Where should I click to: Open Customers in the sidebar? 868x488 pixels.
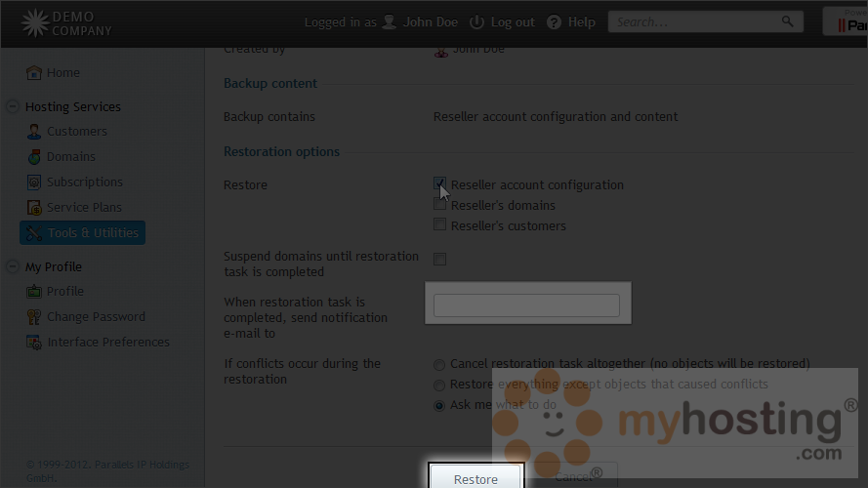tap(77, 131)
